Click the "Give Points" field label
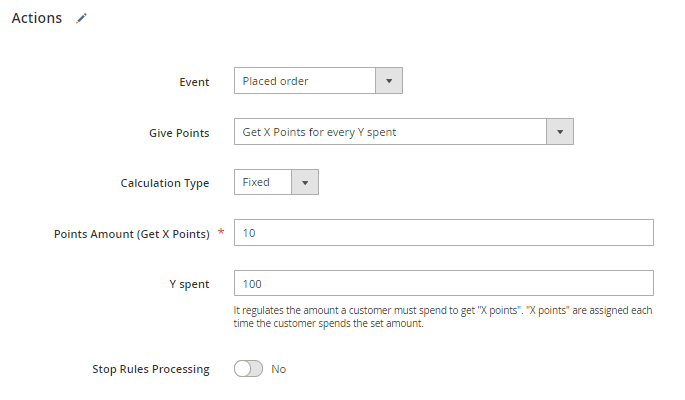 click(x=178, y=133)
